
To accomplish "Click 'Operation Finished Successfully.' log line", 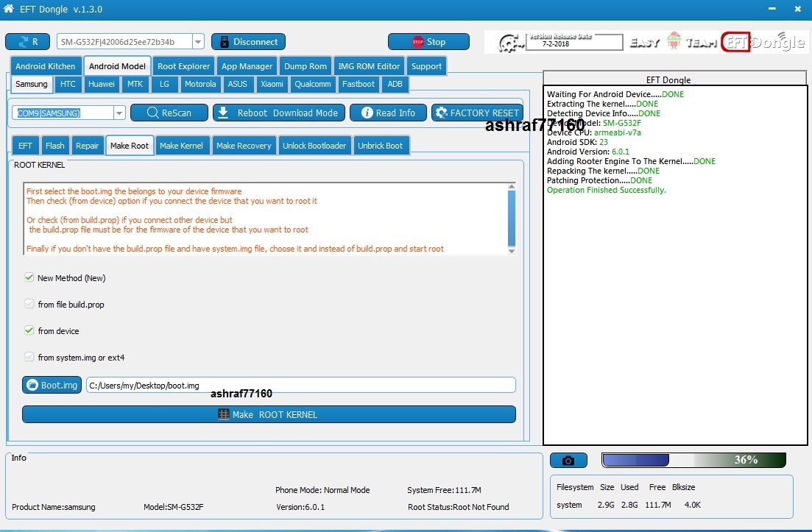I will point(607,190).
